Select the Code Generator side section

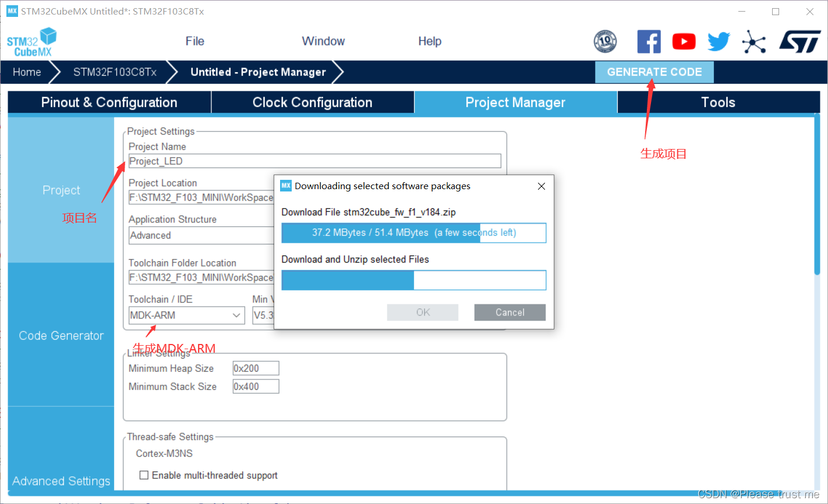pyautogui.click(x=61, y=336)
